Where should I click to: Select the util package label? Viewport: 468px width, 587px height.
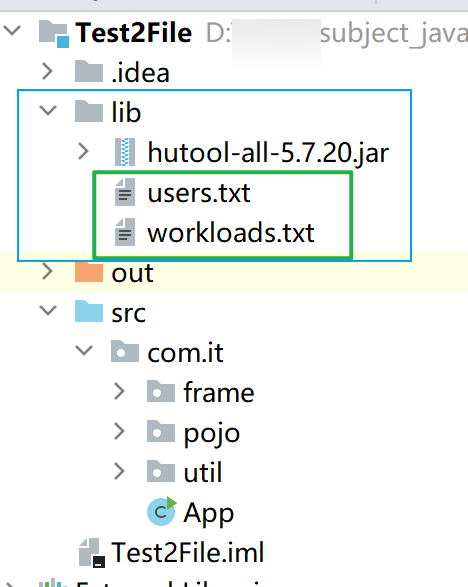click(203, 472)
